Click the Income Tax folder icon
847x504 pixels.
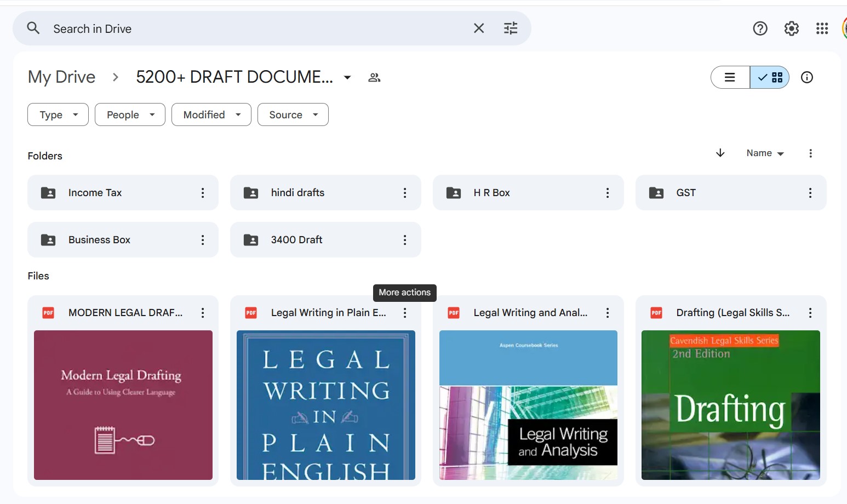coord(48,193)
